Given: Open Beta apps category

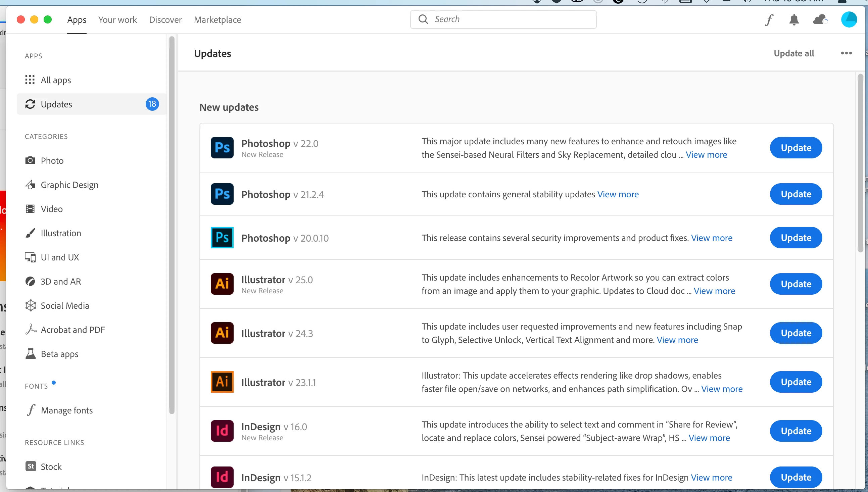Looking at the screenshot, I should (59, 354).
